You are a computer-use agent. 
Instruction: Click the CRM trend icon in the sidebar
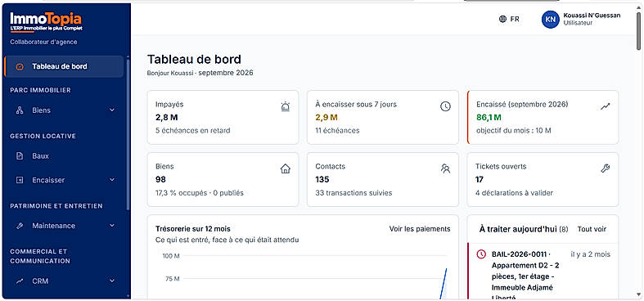[20, 281]
